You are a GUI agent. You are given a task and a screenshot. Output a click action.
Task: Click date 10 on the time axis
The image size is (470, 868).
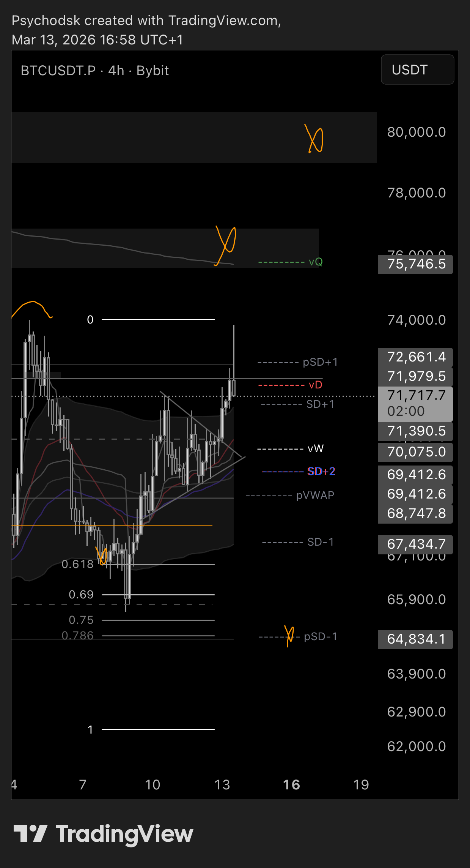pyautogui.click(x=152, y=785)
